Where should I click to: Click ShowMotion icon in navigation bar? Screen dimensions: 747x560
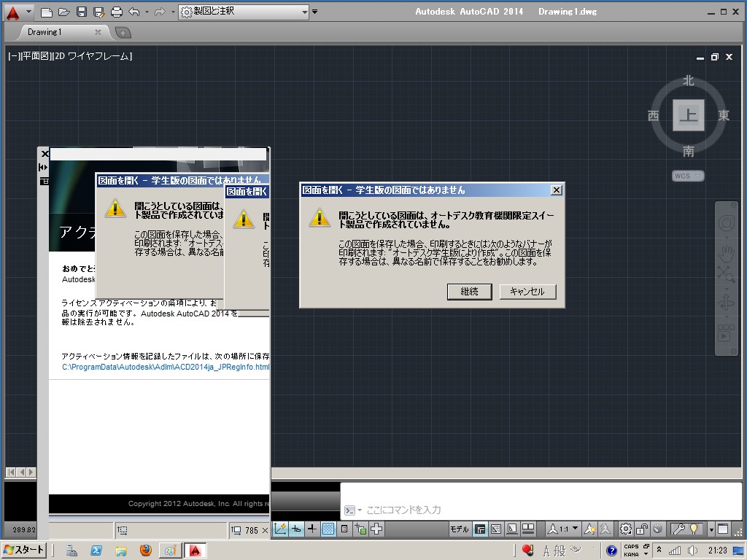click(x=726, y=332)
